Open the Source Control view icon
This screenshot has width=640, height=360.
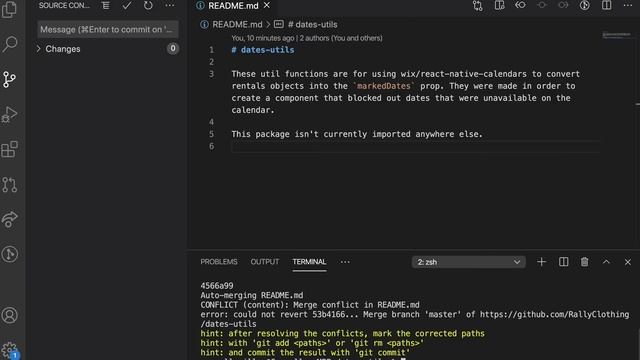9,79
